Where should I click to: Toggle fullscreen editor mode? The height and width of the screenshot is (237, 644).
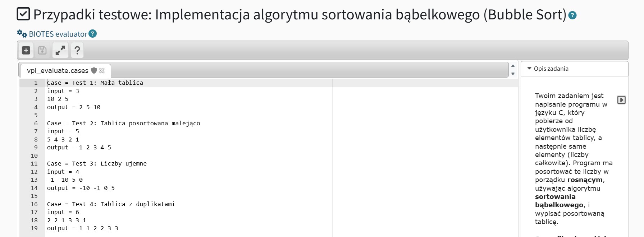(60, 50)
